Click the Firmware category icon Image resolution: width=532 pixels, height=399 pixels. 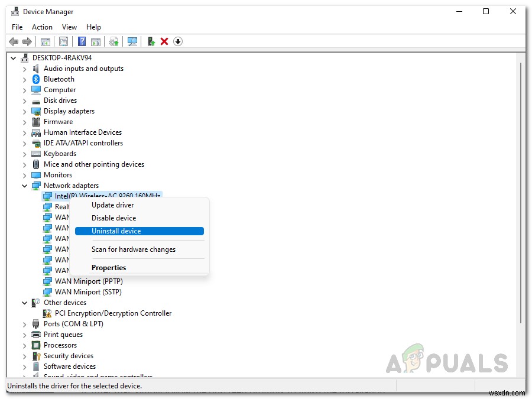click(x=36, y=122)
